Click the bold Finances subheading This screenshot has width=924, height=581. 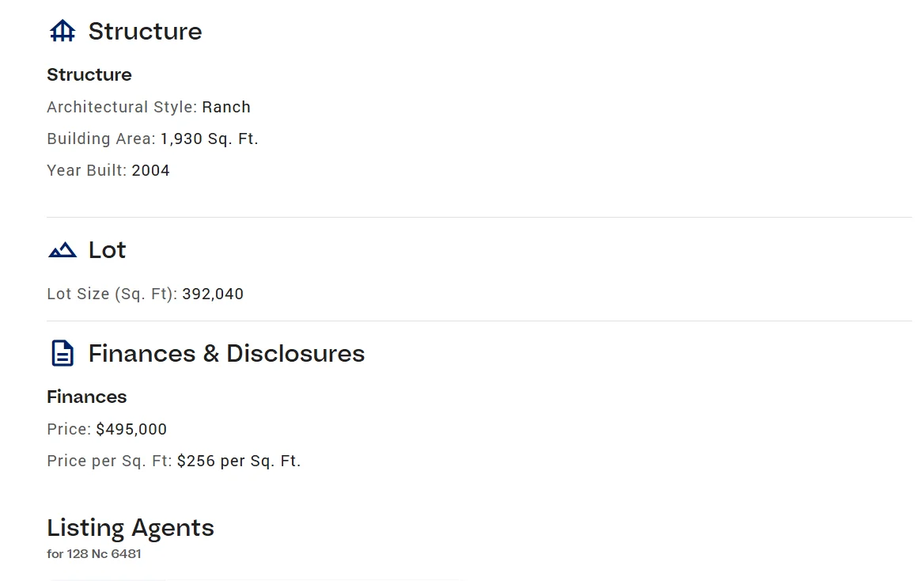[87, 397]
